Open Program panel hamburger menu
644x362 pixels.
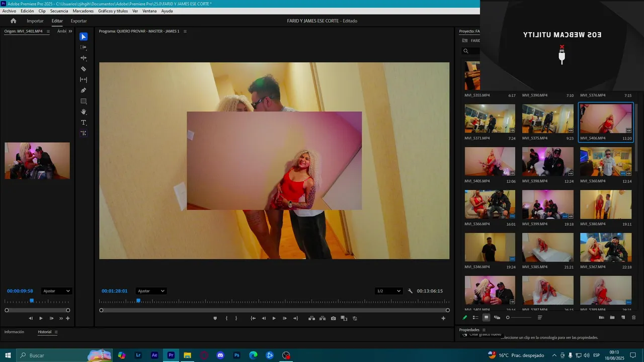click(185, 31)
